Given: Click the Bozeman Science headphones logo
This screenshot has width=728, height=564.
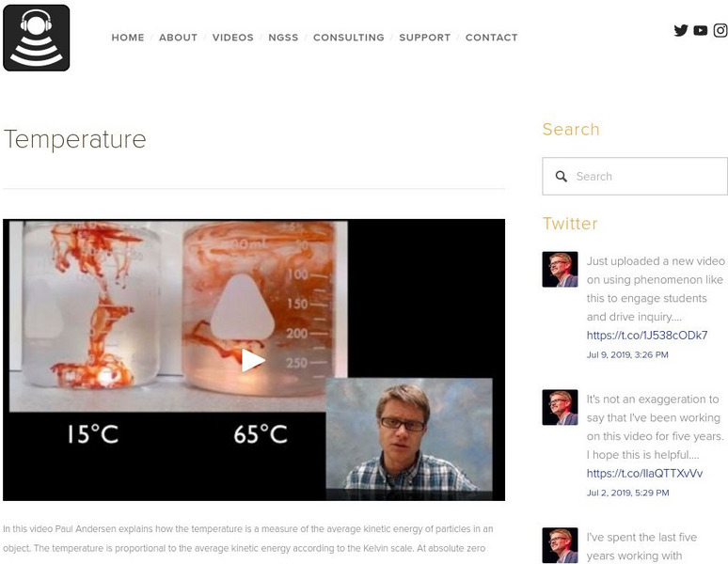Looking at the screenshot, I should tap(37, 38).
